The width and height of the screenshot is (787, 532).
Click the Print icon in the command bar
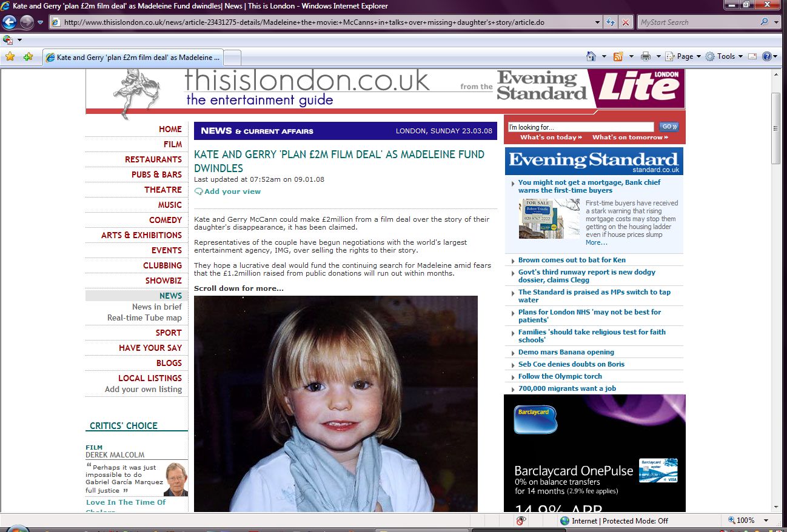coord(646,56)
